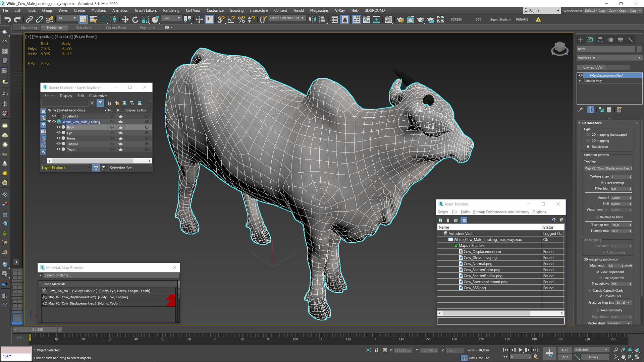644x362 pixels.
Task: Click the Play Animation button
Action: pyautogui.click(x=520, y=350)
